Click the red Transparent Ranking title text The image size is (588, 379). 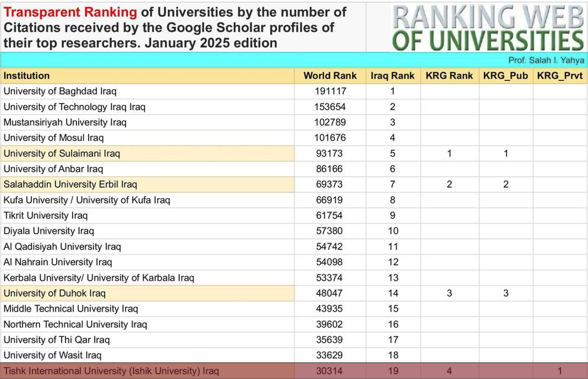(70, 12)
